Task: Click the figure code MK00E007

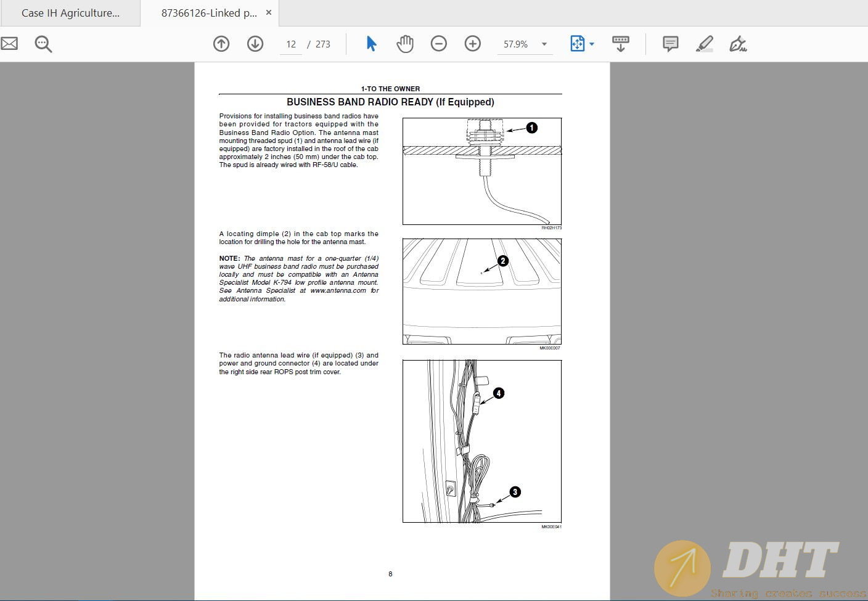Action: tap(550, 348)
